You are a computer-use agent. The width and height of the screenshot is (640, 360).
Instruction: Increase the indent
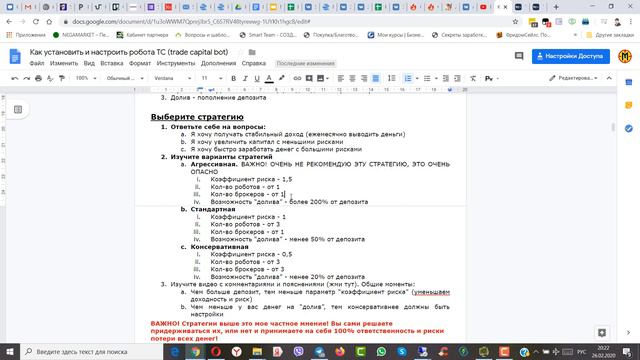[x=458, y=78]
